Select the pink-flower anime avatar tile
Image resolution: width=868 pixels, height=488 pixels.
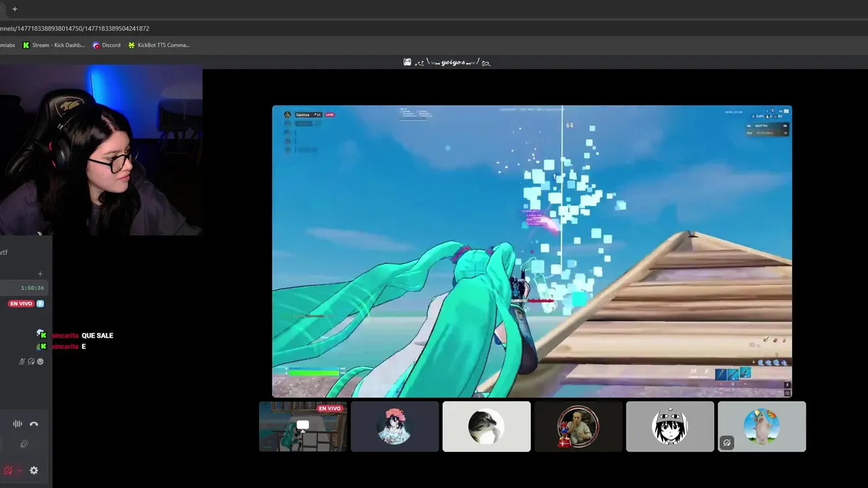pos(395,426)
